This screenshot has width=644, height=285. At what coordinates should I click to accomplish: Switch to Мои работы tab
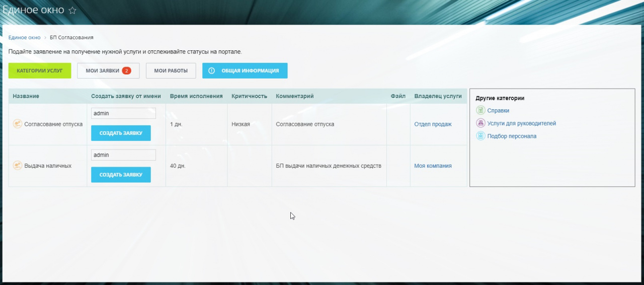click(x=171, y=70)
